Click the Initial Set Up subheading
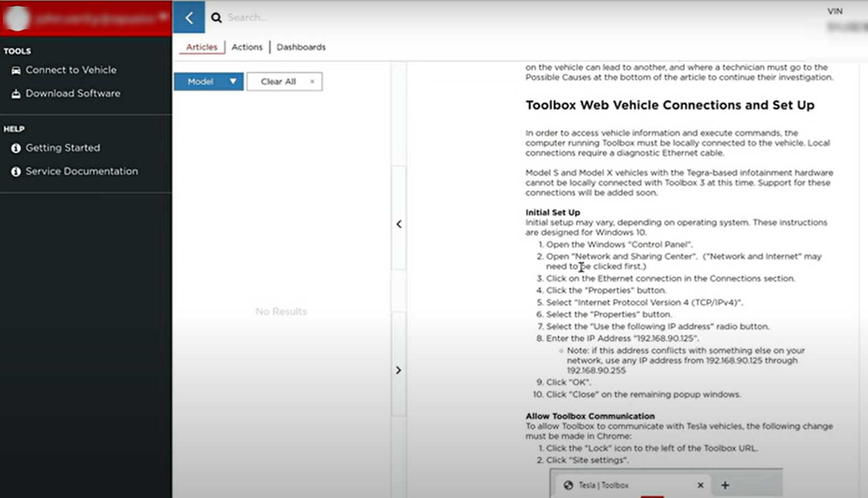The width and height of the screenshot is (868, 498). coord(553,213)
